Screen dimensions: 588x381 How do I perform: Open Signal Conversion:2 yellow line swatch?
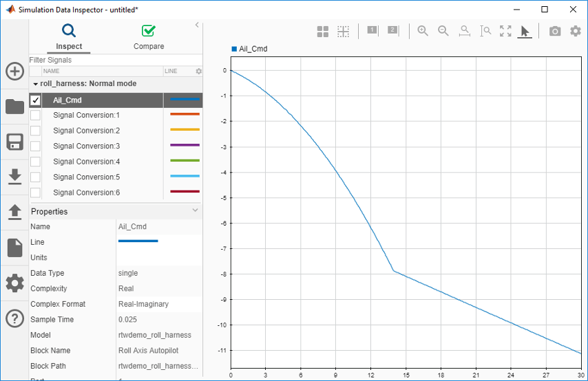point(185,129)
